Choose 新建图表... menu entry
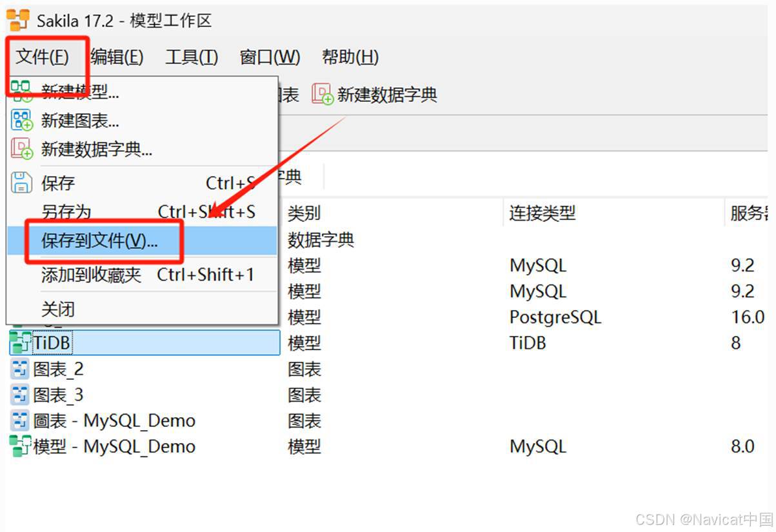The height and width of the screenshot is (532, 776). click(x=142, y=121)
